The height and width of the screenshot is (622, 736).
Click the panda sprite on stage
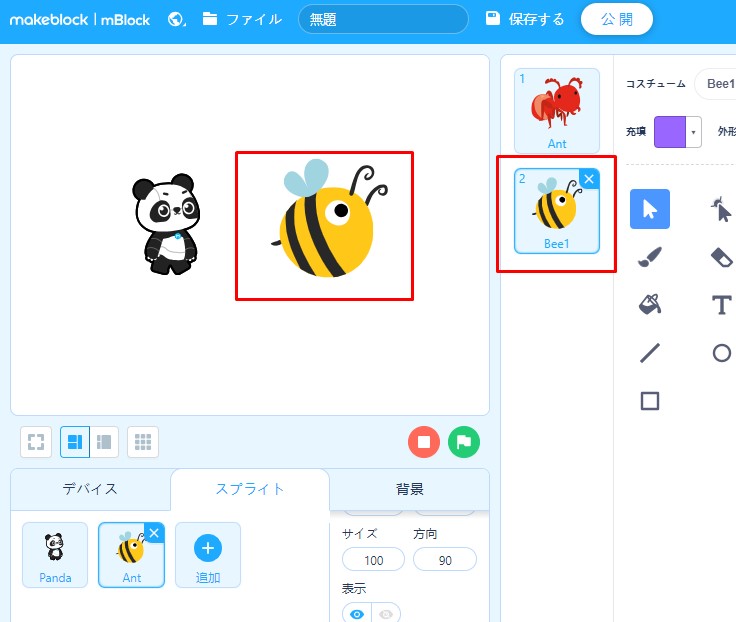click(x=166, y=224)
